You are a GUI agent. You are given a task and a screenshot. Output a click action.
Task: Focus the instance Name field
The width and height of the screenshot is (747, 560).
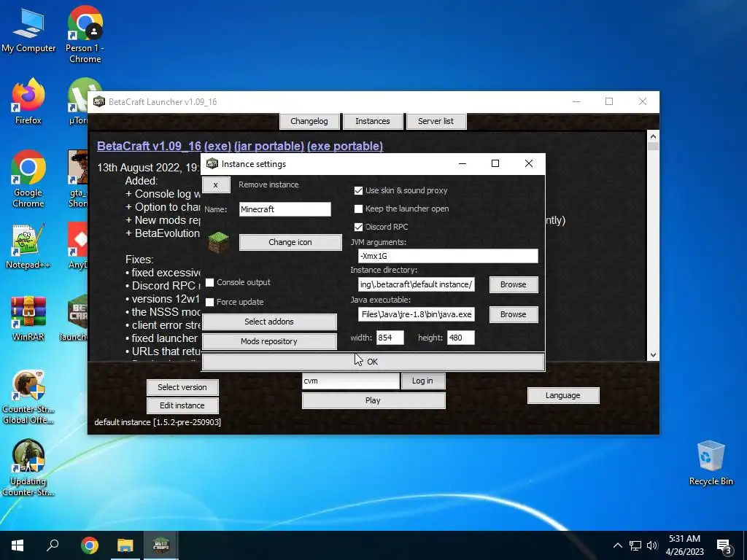(x=285, y=209)
